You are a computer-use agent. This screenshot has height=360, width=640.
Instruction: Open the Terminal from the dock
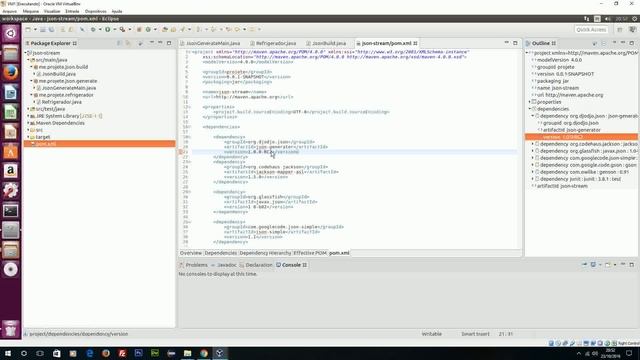11,211
